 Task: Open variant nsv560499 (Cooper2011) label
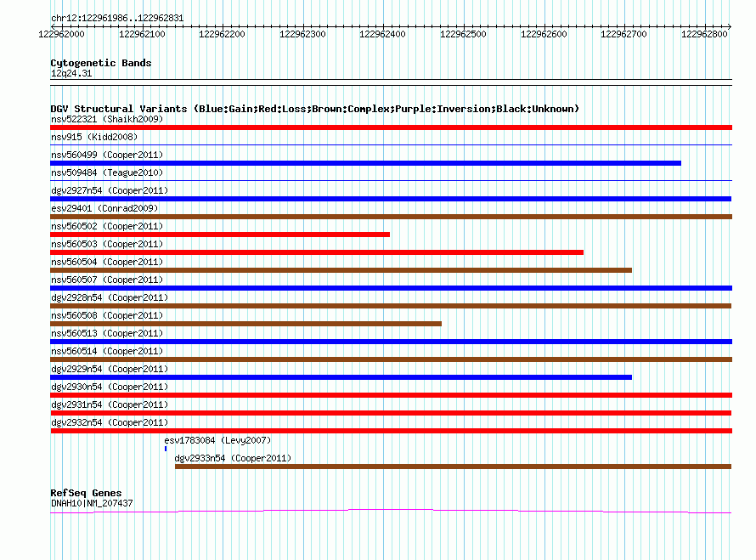(x=107, y=155)
